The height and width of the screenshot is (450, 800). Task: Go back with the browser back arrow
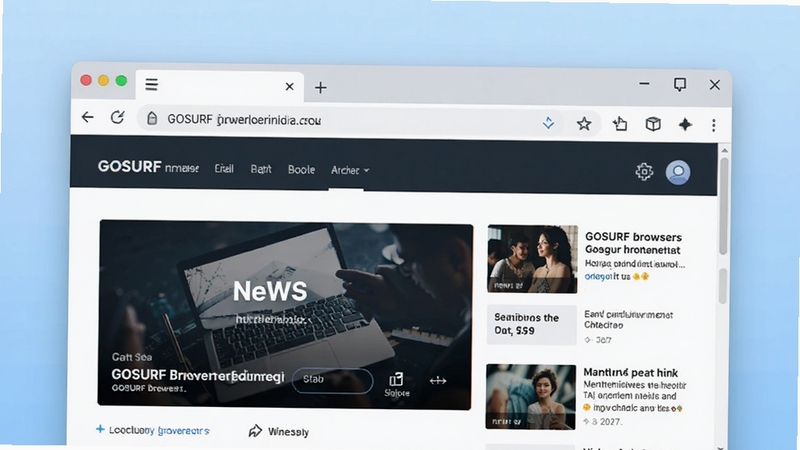88,117
